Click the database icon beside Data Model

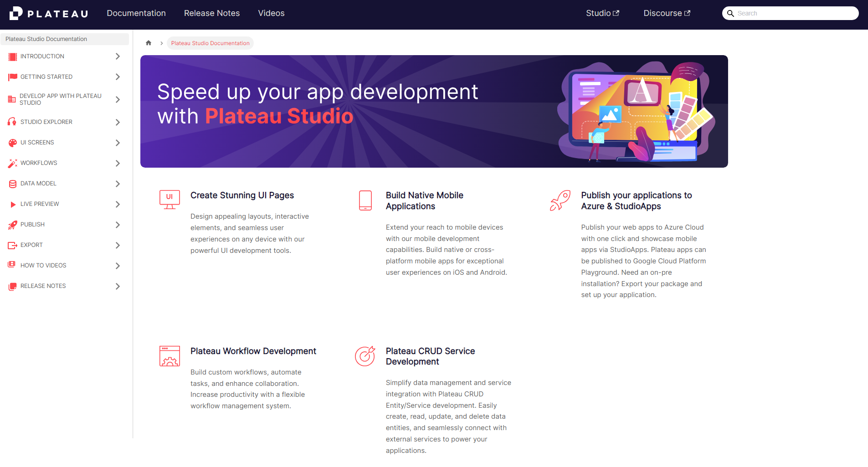[12, 184]
